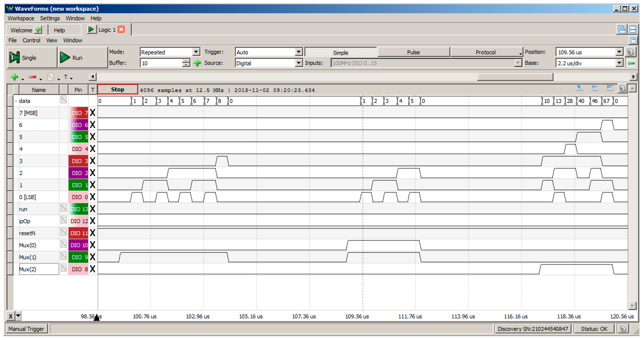
Task: Open the Settings menu
Action: point(50,18)
